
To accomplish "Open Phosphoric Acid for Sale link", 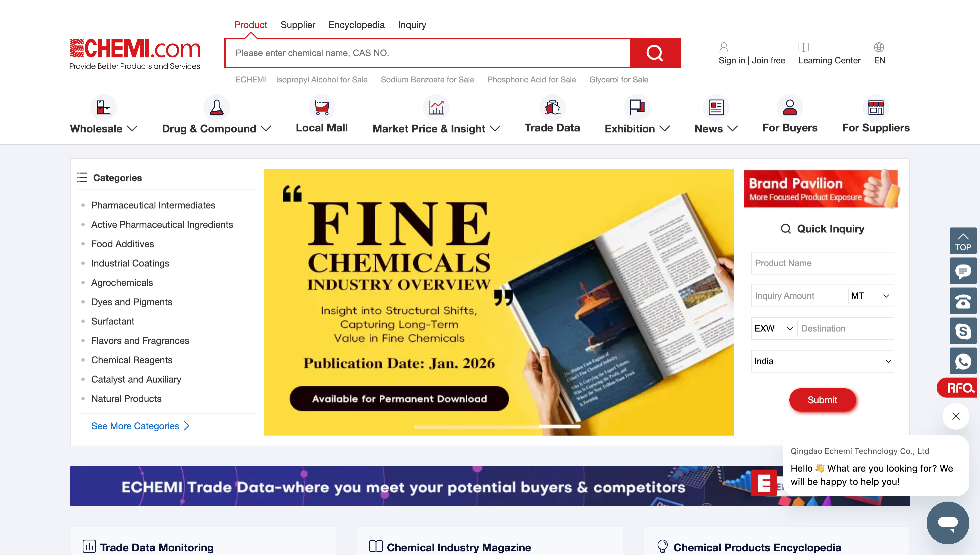I will click(x=532, y=80).
